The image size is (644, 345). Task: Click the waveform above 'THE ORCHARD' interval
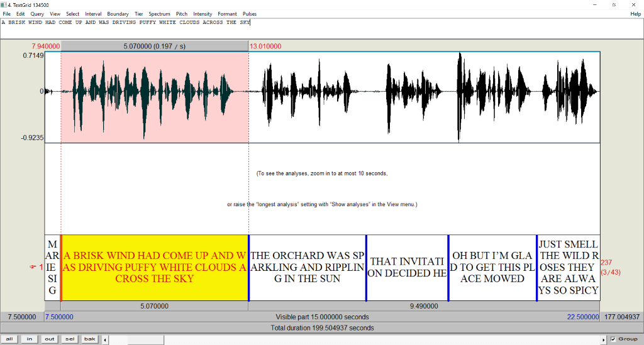pos(307,97)
